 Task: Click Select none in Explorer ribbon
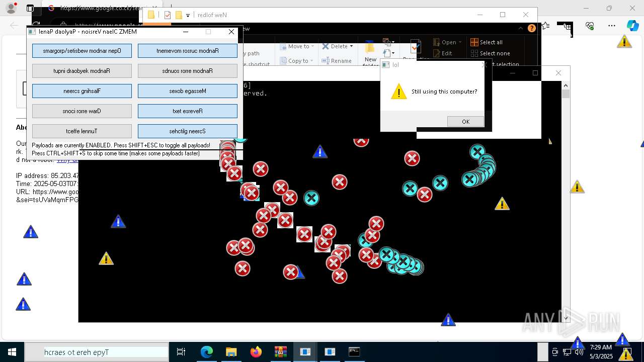(x=490, y=53)
